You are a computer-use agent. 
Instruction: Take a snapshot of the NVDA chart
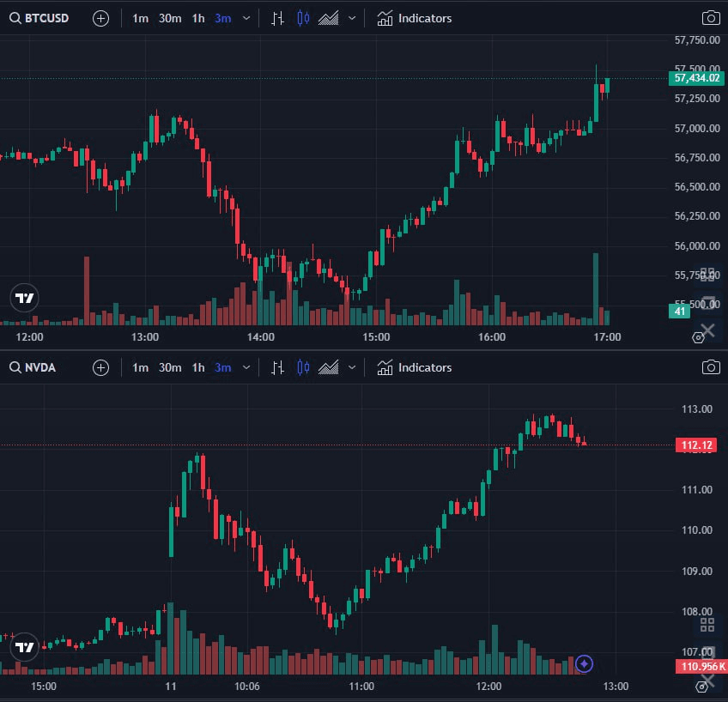[x=711, y=367]
